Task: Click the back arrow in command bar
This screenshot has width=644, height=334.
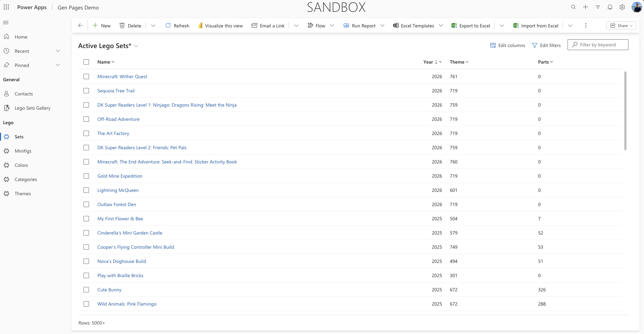Action: (x=80, y=26)
